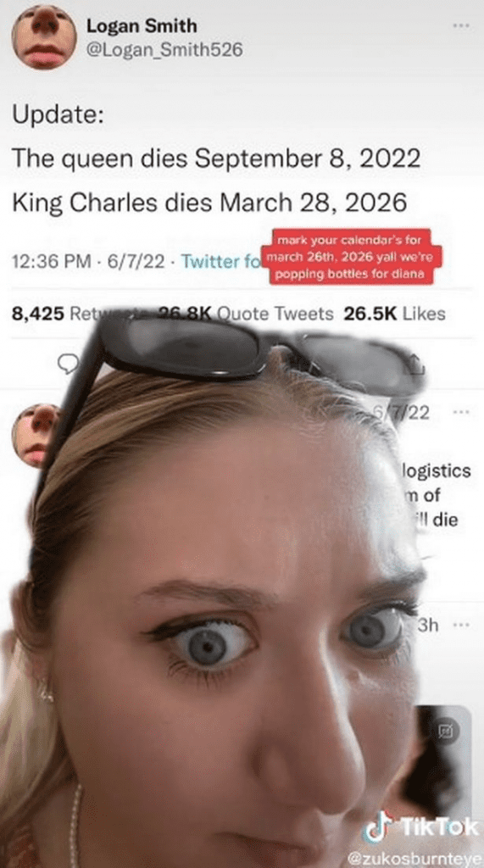Screen dimensions: 484x868
Task: Open more options dots next to 3h
Action: [x=460, y=626]
